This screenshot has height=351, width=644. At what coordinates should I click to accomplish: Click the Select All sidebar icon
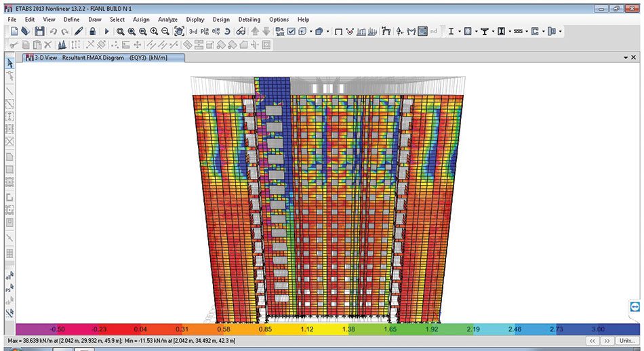10,276
